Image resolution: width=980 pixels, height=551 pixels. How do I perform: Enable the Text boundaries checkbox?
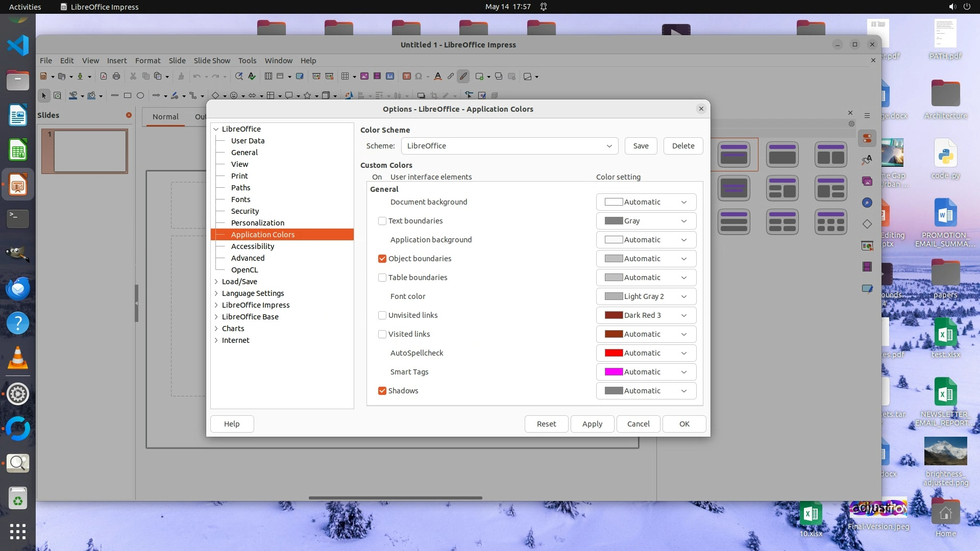pos(382,221)
